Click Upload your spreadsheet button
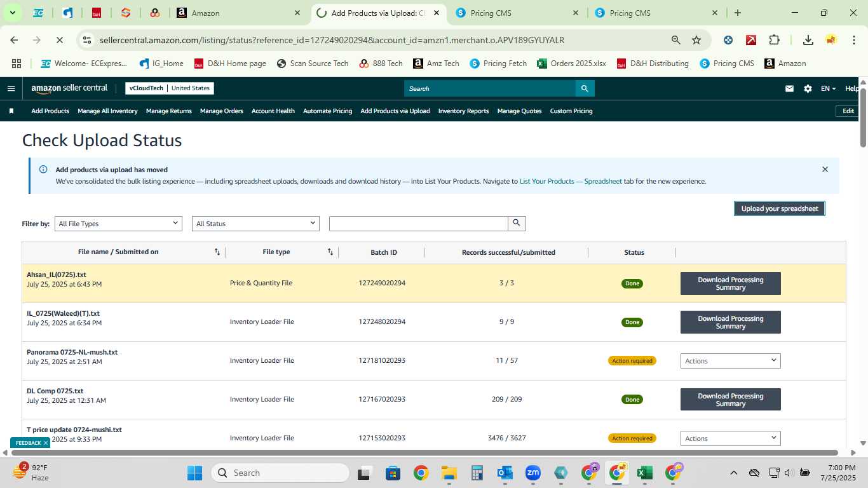868x488 pixels. [780, 208]
